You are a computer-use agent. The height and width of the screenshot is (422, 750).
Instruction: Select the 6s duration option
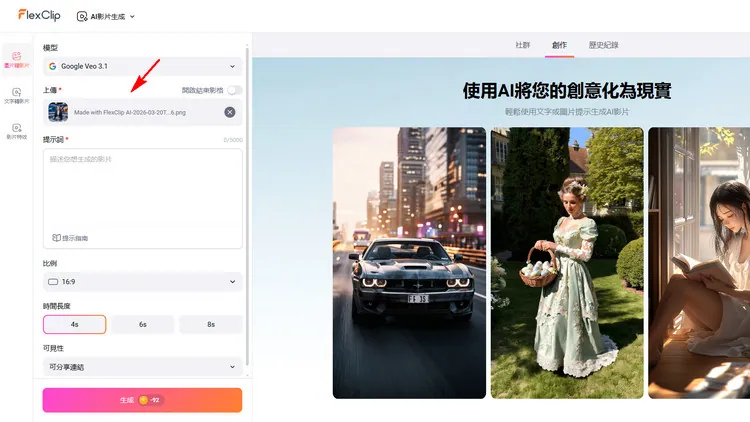click(x=142, y=324)
